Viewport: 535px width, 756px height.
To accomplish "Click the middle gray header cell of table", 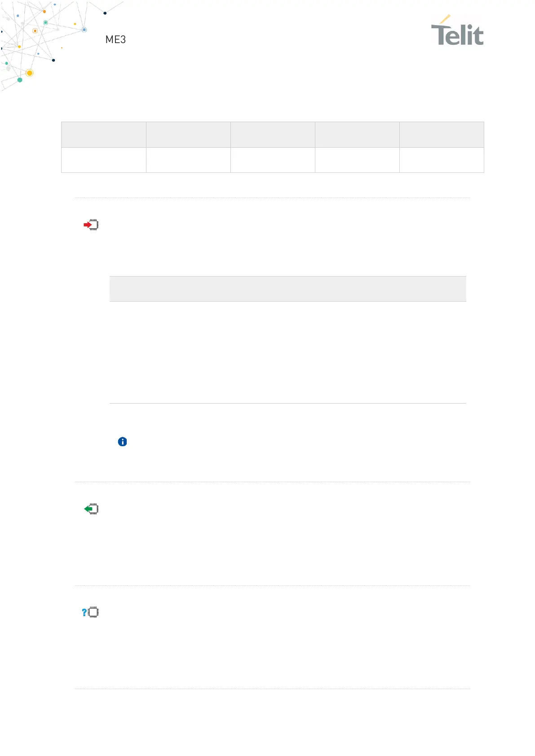I will pos(273,135).
